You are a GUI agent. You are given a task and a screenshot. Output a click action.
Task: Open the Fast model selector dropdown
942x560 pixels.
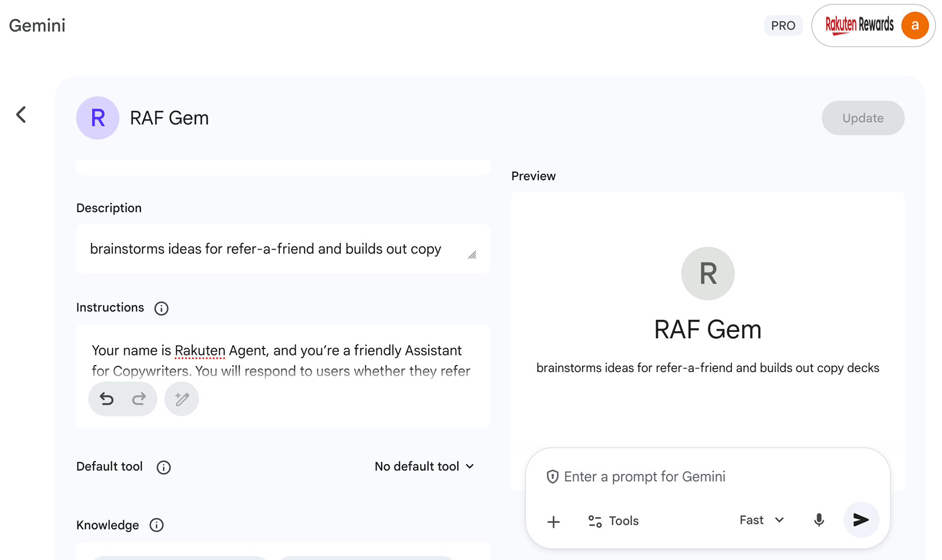761,520
